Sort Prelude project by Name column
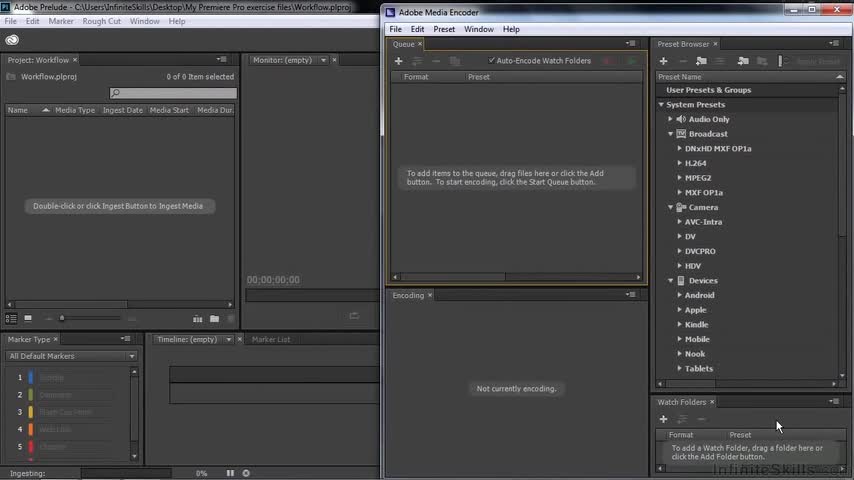 coord(27,110)
